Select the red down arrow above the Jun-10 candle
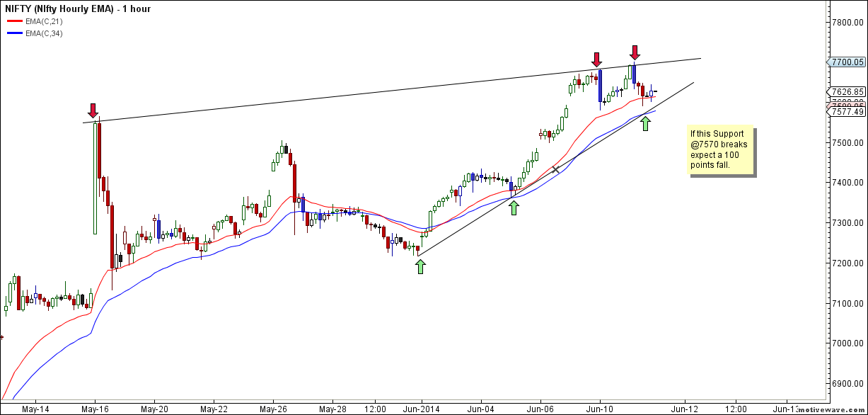 598,59
